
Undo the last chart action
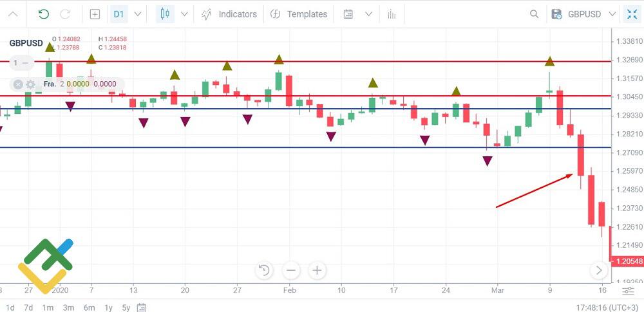[43, 14]
